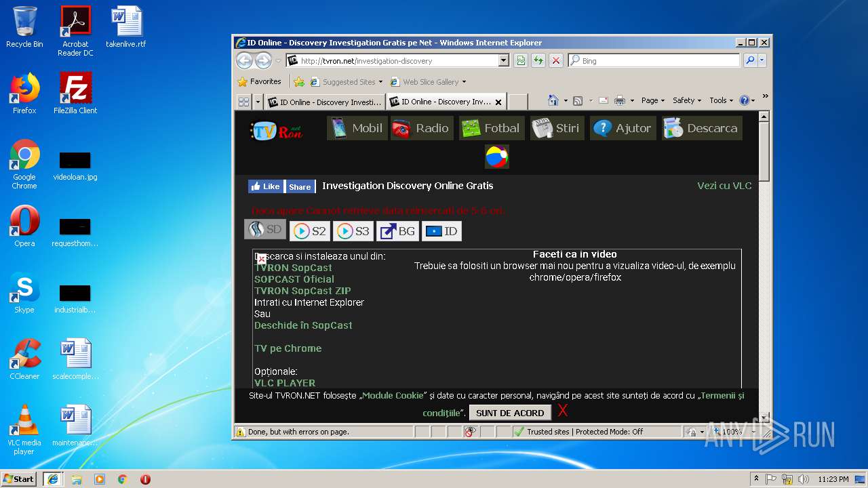Click the page vertical scrollbar down arrow
The image size is (868, 488).
point(764,418)
